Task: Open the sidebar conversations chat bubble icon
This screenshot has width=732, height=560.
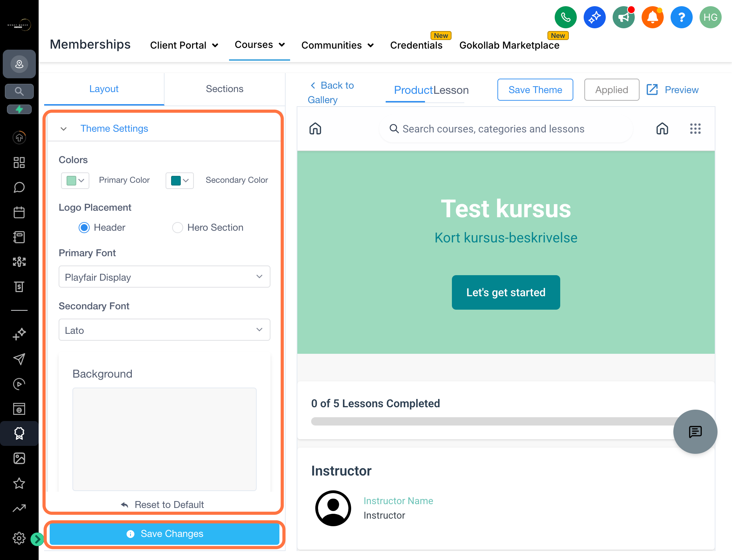Action: pos(19,187)
